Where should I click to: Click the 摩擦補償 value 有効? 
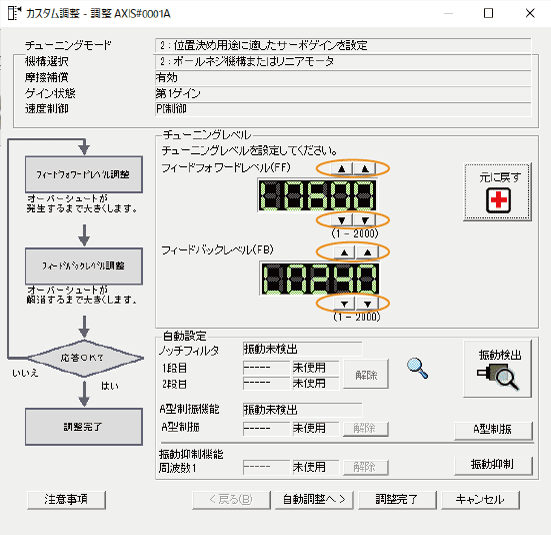(343, 77)
